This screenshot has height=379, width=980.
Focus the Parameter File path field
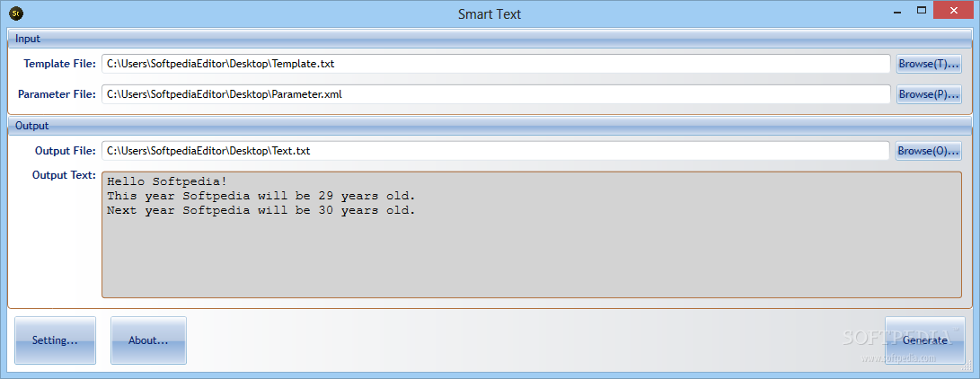[496, 94]
